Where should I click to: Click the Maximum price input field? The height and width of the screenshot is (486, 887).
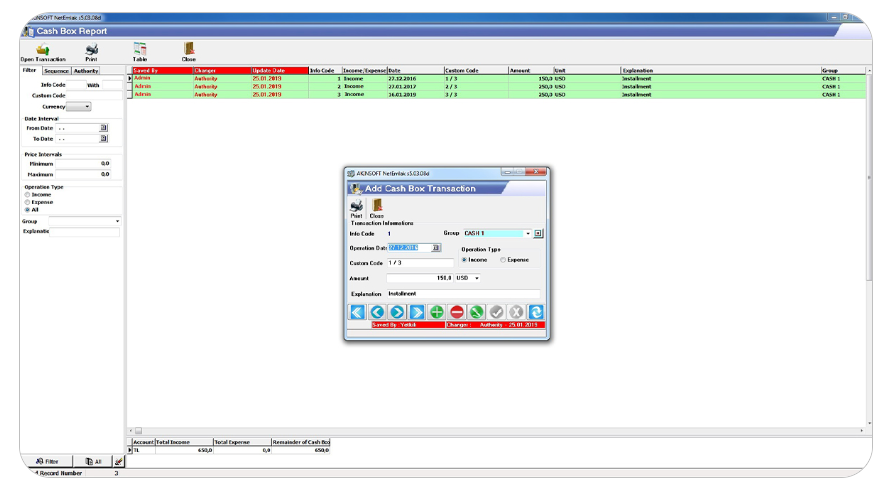pyautogui.click(x=83, y=174)
